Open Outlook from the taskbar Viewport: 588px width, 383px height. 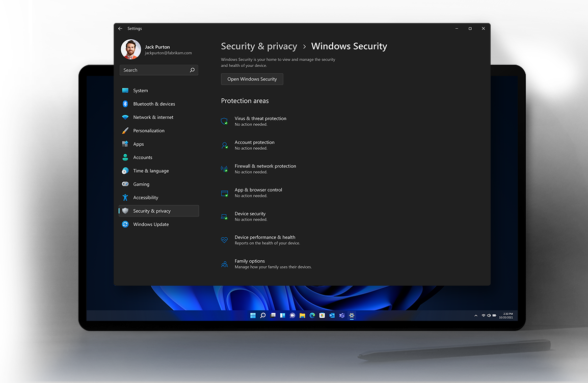[332, 316]
